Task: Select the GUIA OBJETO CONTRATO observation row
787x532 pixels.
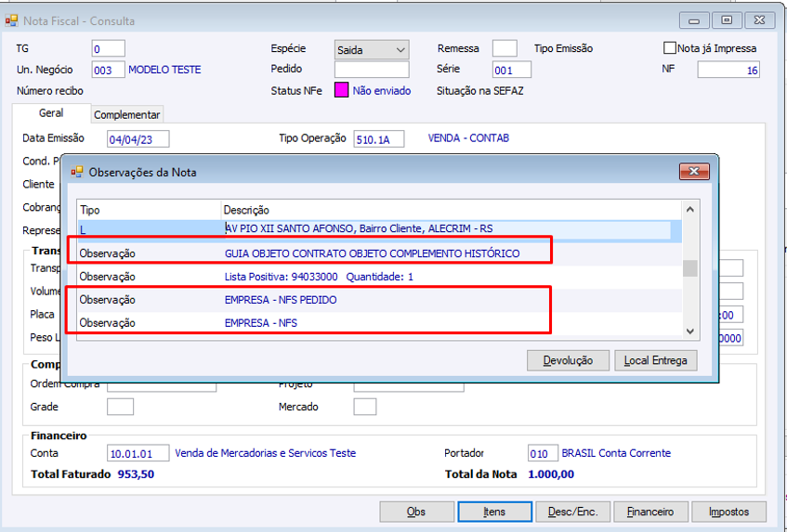Action: click(x=379, y=253)
